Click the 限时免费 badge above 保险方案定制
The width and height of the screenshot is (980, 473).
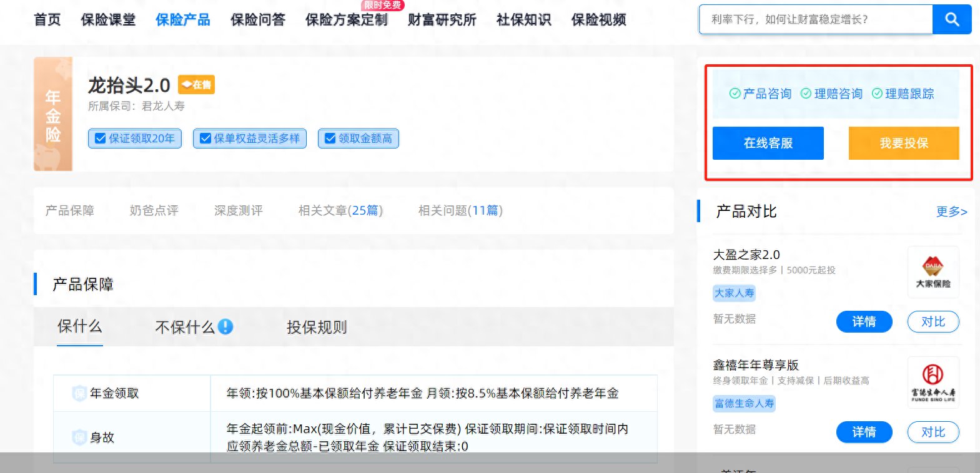coord(383,5)
